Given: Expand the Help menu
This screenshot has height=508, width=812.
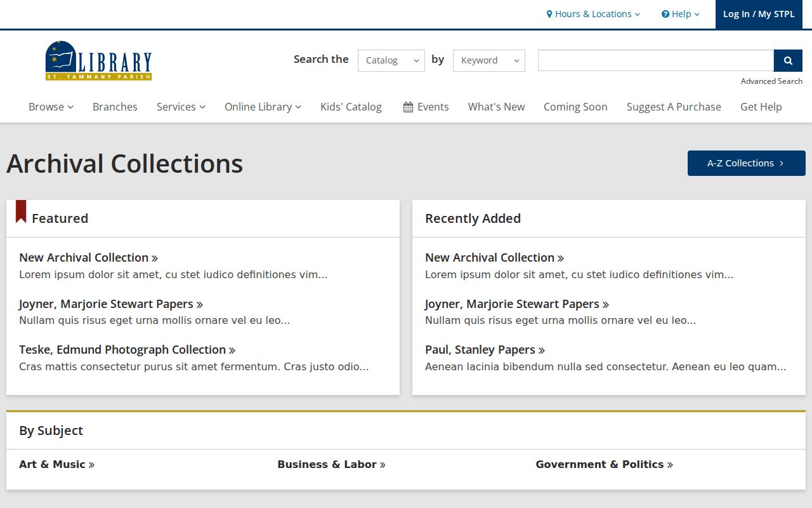Looking at the screenshot, I should 681,14.
